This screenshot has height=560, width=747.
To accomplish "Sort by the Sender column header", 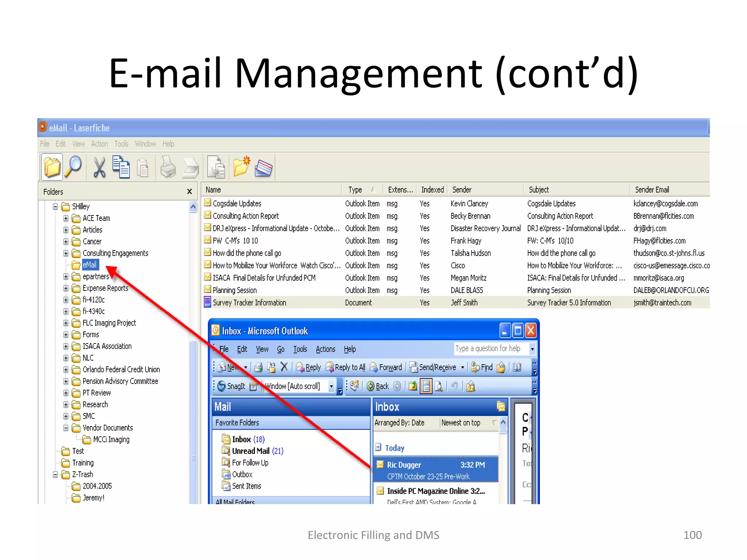I will click(x=485, y=190).
